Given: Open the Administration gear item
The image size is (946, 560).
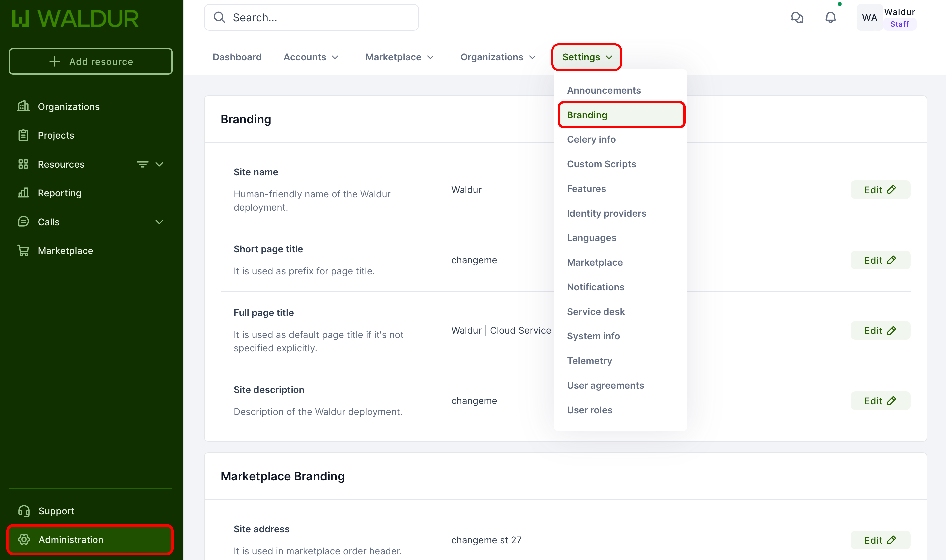Looking at the screenshot, I should (71, 540).
